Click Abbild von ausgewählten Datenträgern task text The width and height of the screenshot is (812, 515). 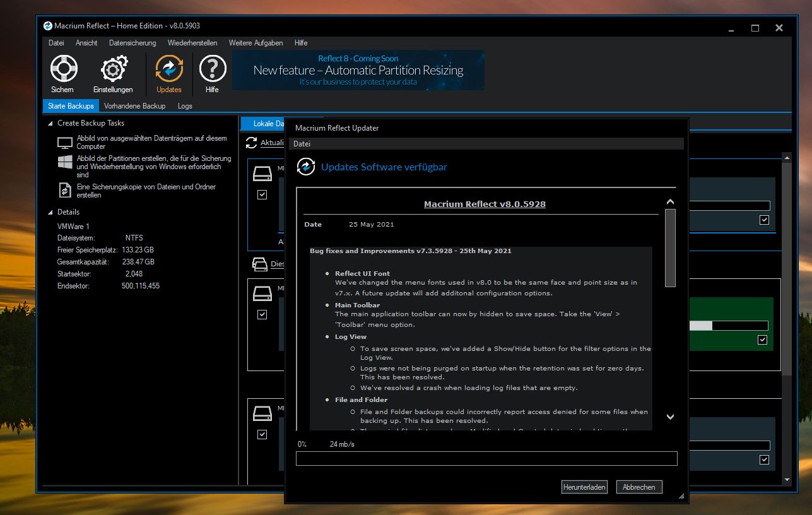pos(152,142)
